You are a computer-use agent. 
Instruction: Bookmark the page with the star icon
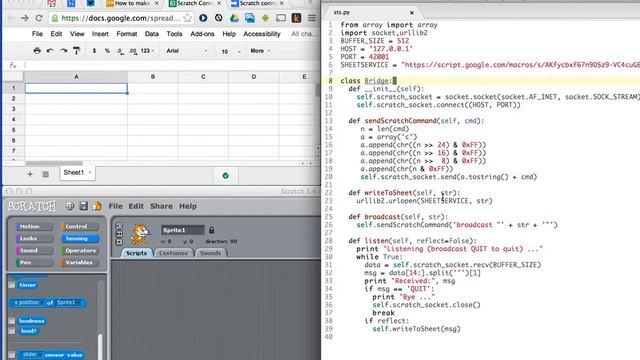click(187, 18)
